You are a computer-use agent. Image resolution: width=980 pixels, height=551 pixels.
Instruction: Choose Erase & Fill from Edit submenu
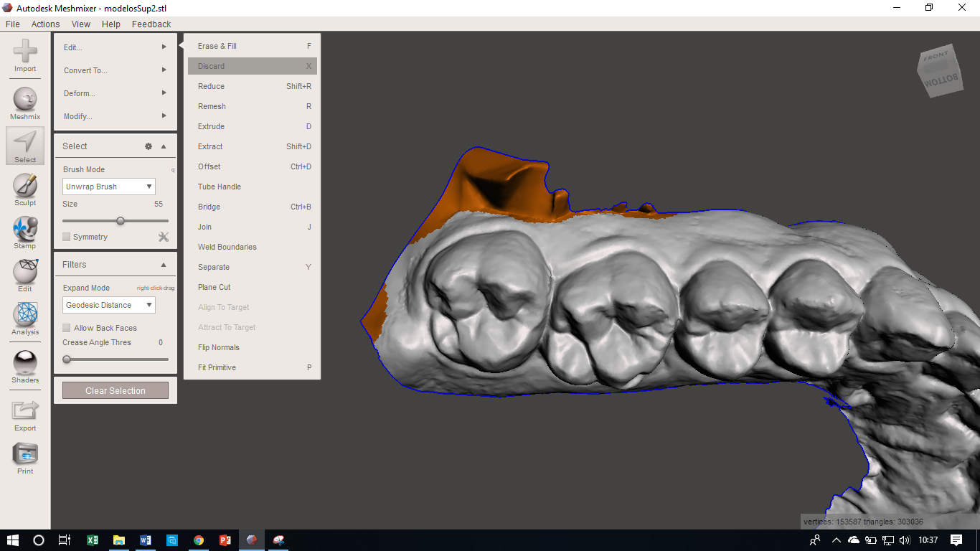[x=253, y=46]
